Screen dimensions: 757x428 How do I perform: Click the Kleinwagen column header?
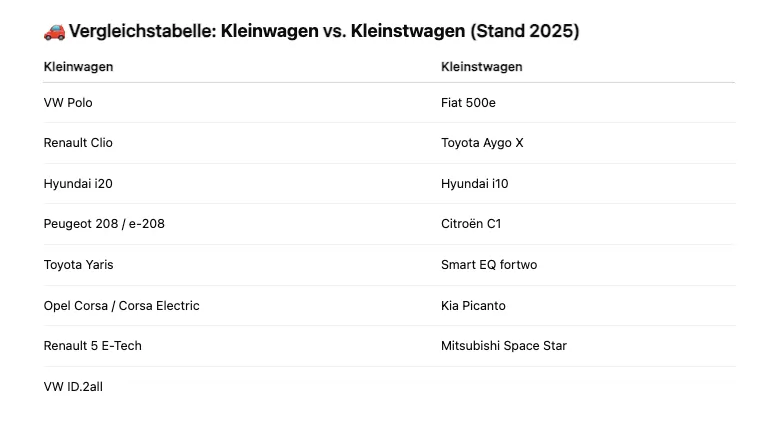pos(78,67)
